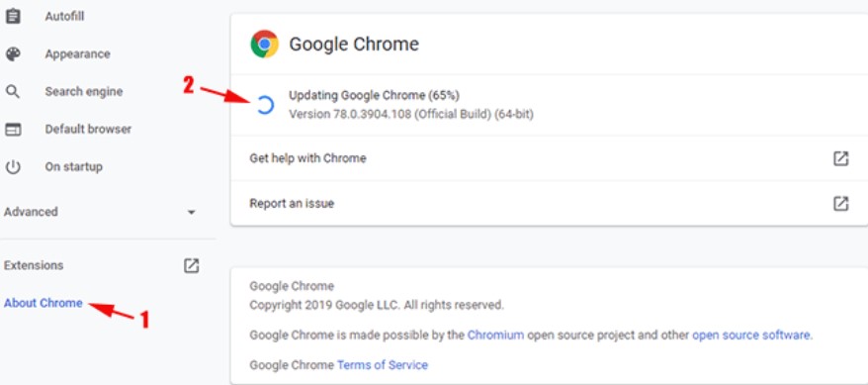
Task: Click external-link icon beside Report an issue
Action: (840, 203)
